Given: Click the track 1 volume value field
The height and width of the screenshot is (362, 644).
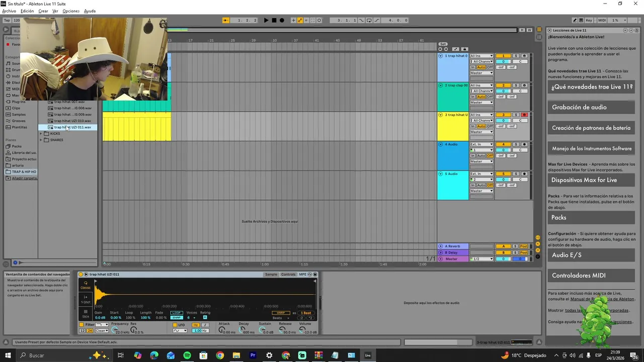Looking at the screenshot, I should [503, 61].
